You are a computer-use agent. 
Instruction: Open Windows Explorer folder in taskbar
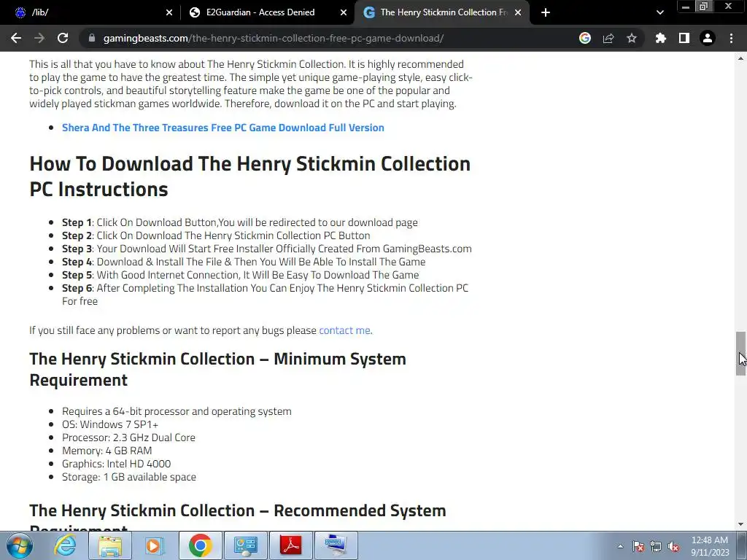coord(110,545)
